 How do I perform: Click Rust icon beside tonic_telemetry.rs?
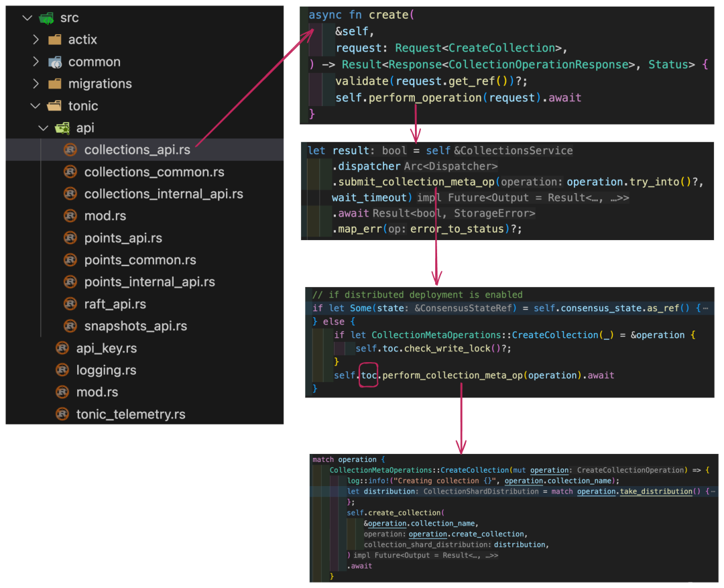pos(62,414)
